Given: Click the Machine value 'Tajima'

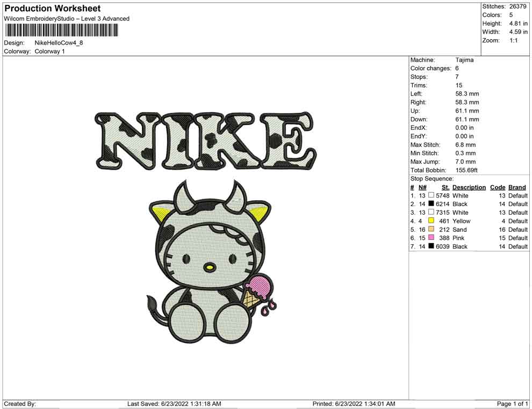Looking at the screenshot, I should (x=464, y=60).
